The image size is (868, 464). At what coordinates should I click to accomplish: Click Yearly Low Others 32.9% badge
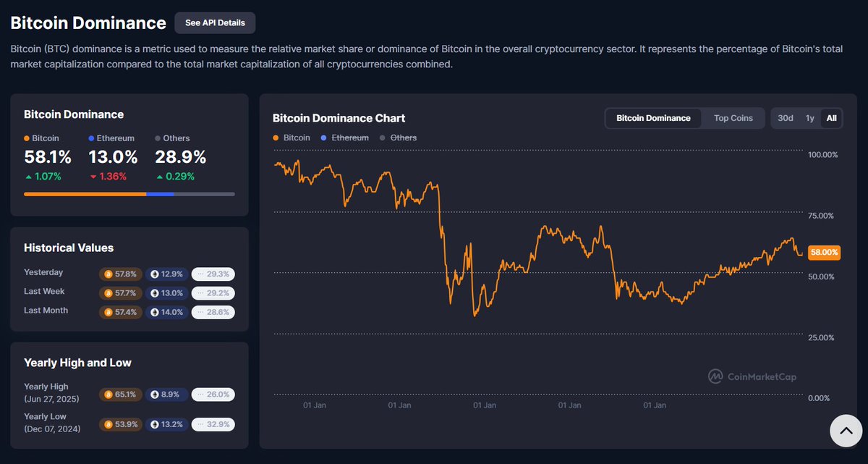(x=213, y=424)
